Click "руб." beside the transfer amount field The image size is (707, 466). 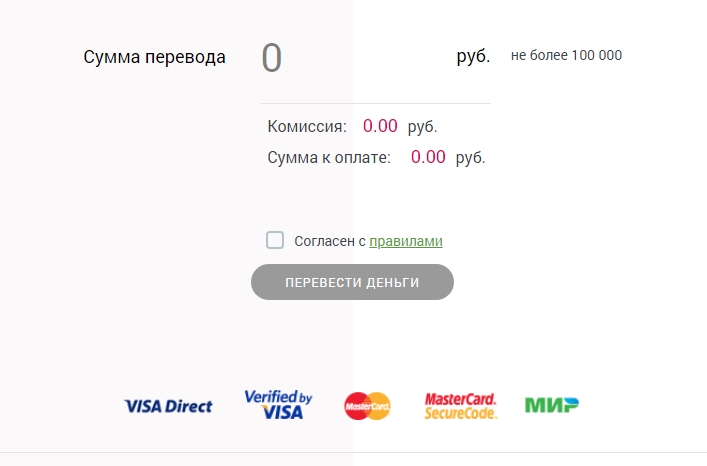[x=473, y=57]
